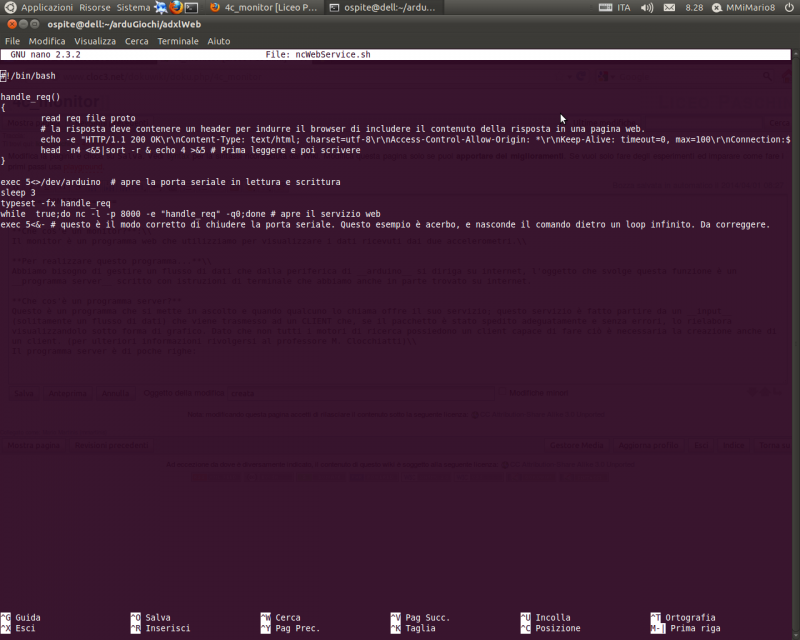Click the M-| Prima riga shortcut label
Screen dimensions: 800x640
pos(686,628)
